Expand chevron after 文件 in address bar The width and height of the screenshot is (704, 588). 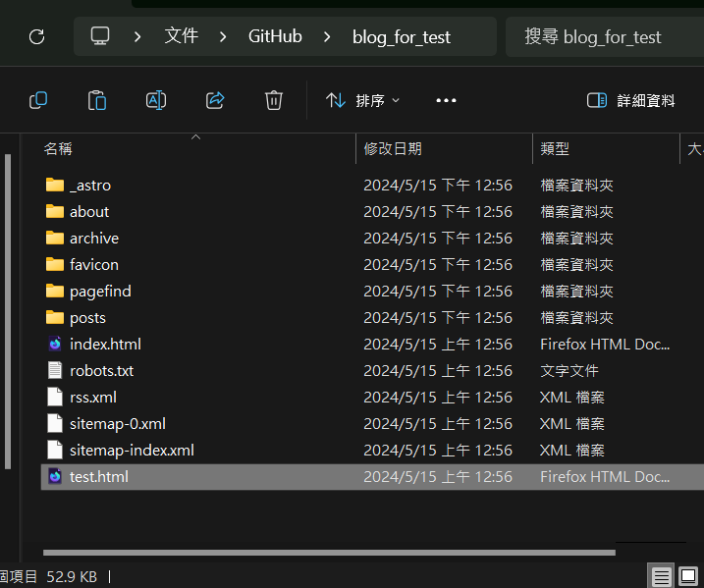[x=223, y=36]
